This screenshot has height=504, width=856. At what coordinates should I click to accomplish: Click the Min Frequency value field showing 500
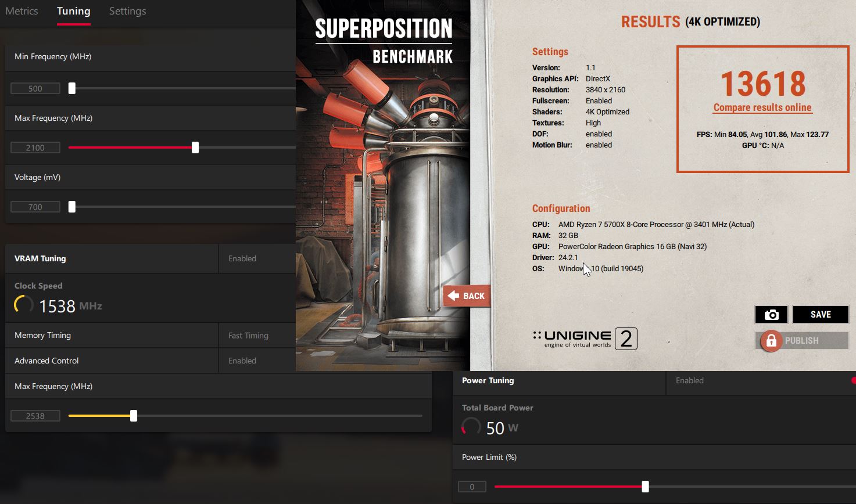(x=35, y=88)
